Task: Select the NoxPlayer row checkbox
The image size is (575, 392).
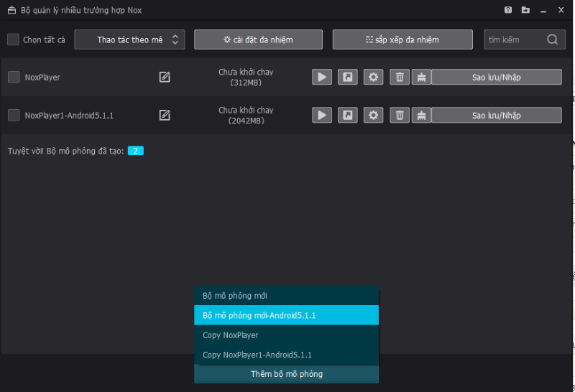Action: (14, 77)
